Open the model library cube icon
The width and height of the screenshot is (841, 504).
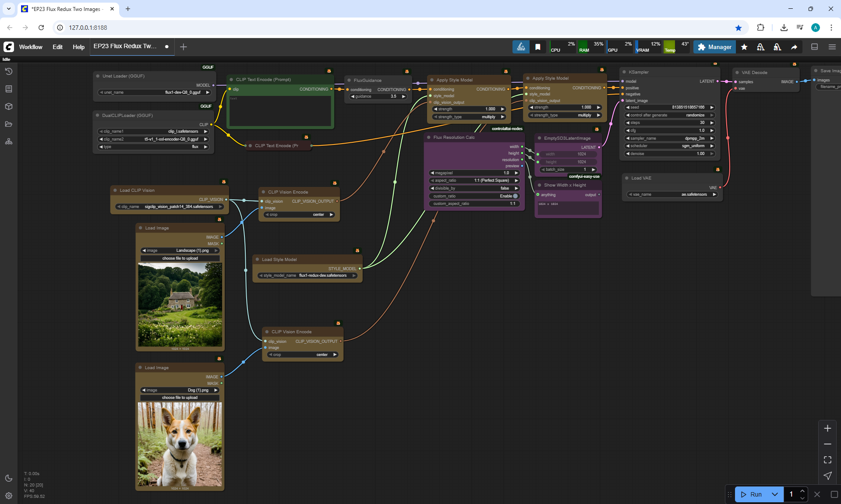click(9, 106)
